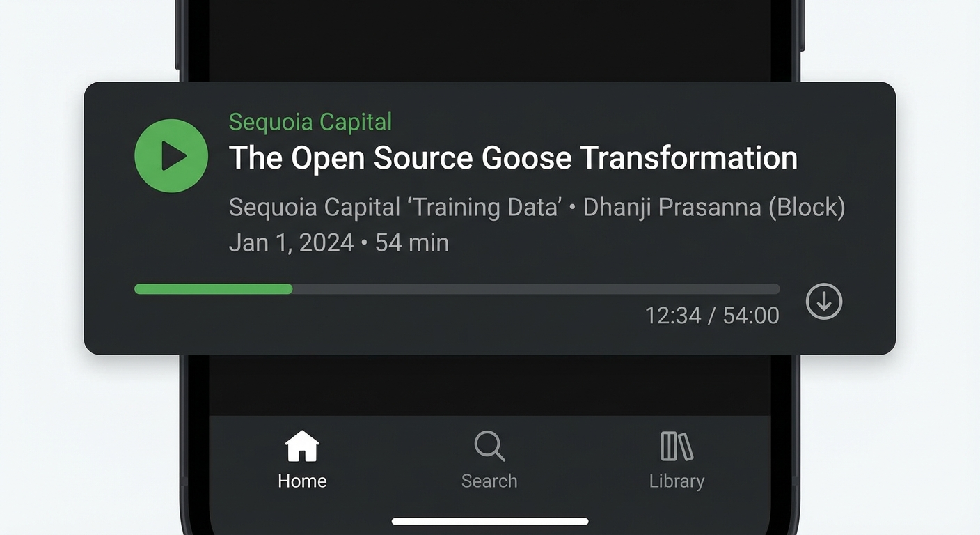Seek using the green progress indicator
This screenshot has width=980, height=535.
pyautogui.click(x=212, y=288)
